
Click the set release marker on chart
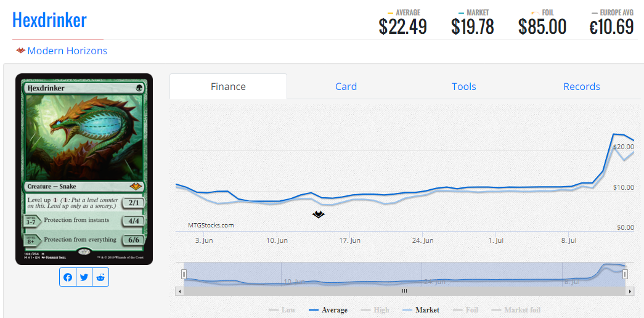(x=319, y=214)
